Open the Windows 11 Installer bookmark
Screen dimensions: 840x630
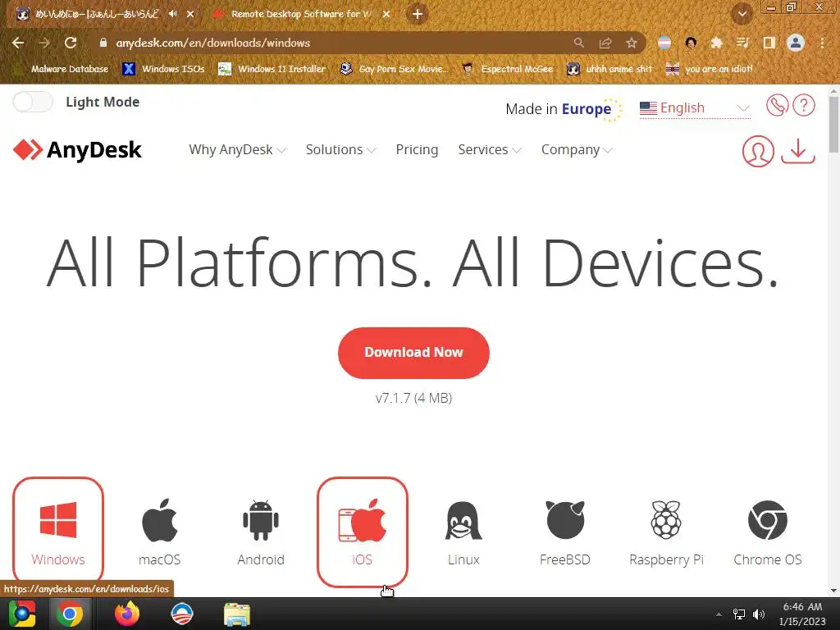click(272, 69)
